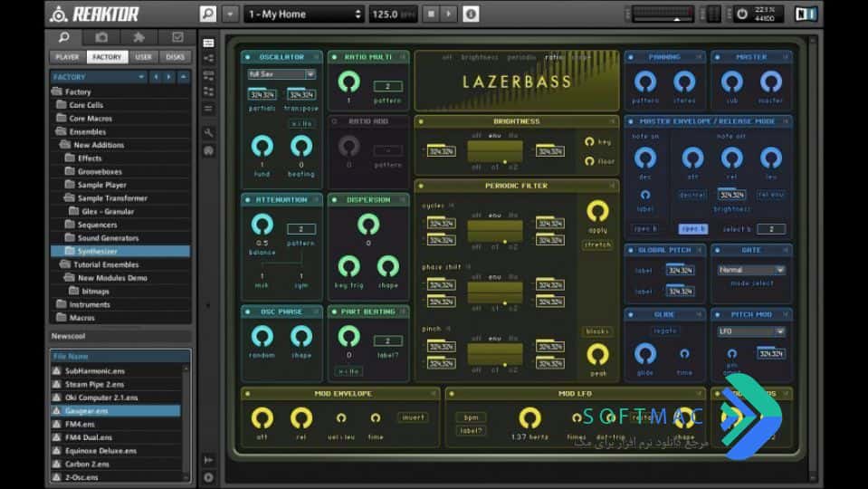The image size is (868, 489).
Task: Open the snapshots camera tab
Action: coord(101,37)
